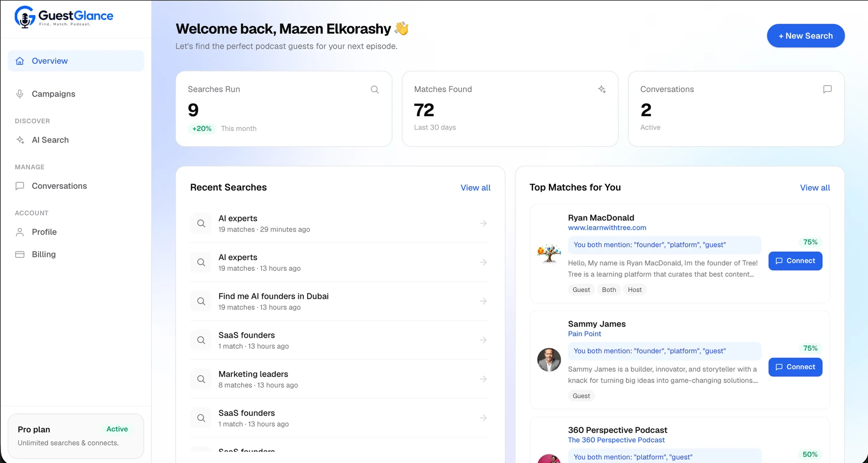Click the search icon in Searches Run card
Screen dimensions: 868x463
coord(375,90)
